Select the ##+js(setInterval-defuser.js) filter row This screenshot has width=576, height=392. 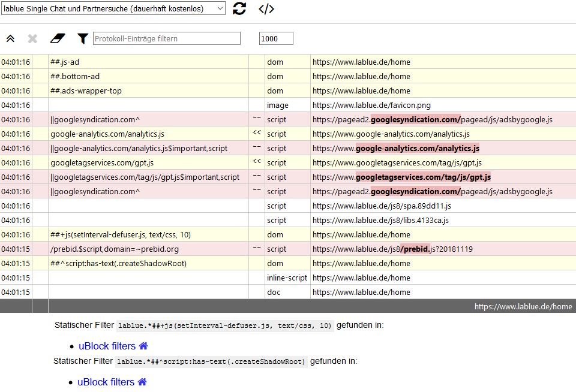pos(121,234)
